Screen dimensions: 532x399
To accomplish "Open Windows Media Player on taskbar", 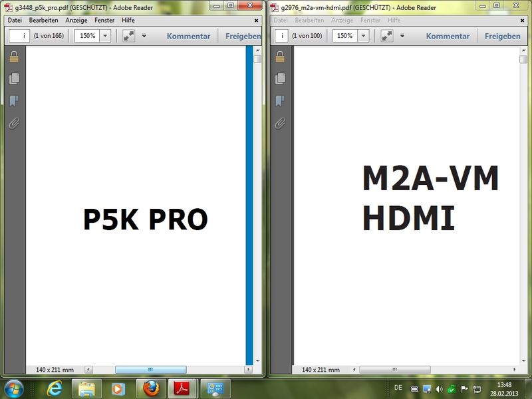I will pos(118,389).
